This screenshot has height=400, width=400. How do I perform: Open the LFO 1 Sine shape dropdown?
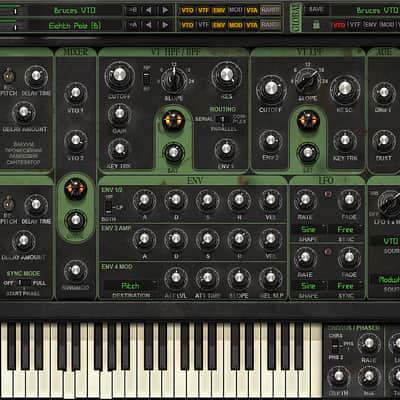pyautogui.click(x=309, y=229)
